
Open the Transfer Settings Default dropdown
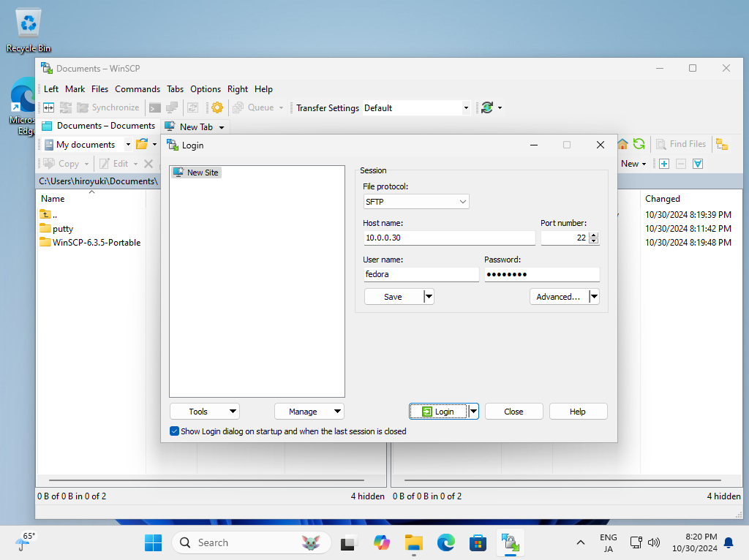466,107
